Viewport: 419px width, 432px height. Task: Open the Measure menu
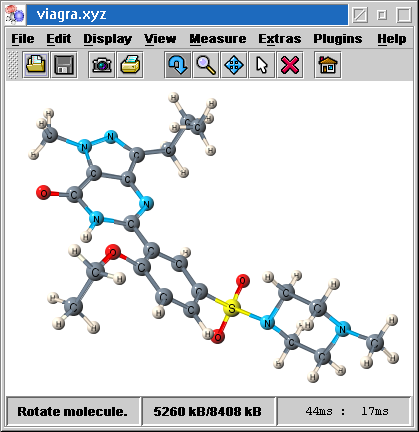pos(218,39)
